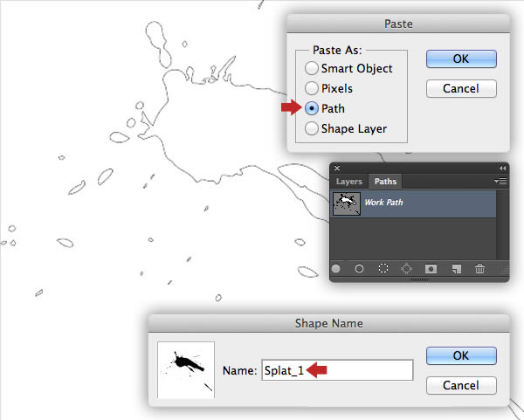Screen dimensions: 524x420
Task: Create new path icon
Action: (457, 269)
